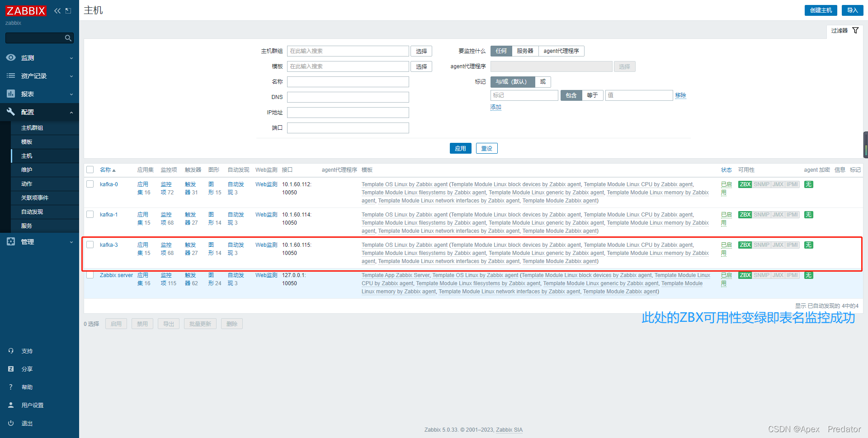Open Web监测 for Zabbix server

pyautogui.click(x=266, y=275)
